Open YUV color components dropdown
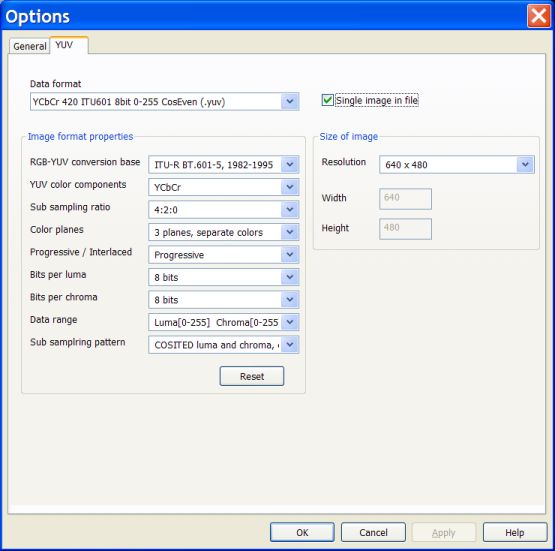The image size is (555, 551). click(x=224, y=187)
